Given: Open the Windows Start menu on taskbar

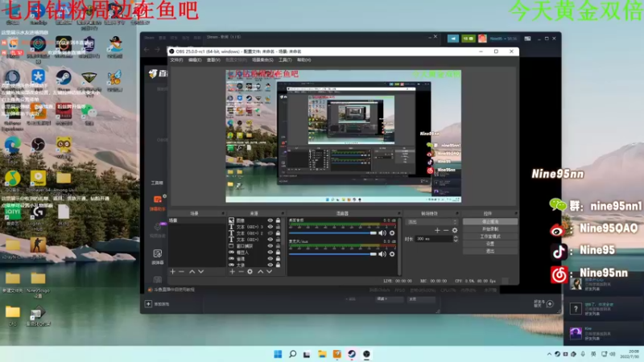Looking at the screenshot, I should 278,354.
